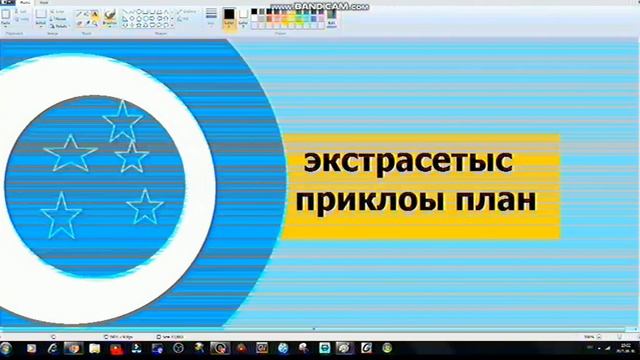Pick the Rectangle shape in Shapes gallery

[x=146, y=12]
